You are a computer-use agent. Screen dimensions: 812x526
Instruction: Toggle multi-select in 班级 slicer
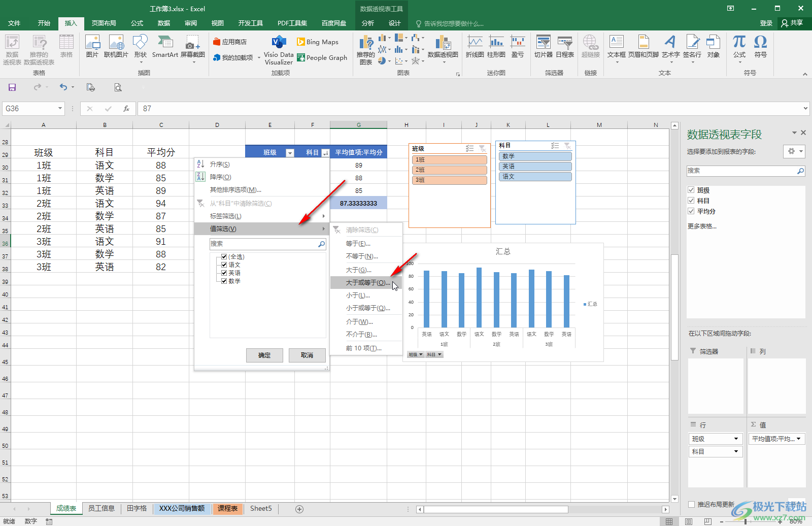click(470, 148)
